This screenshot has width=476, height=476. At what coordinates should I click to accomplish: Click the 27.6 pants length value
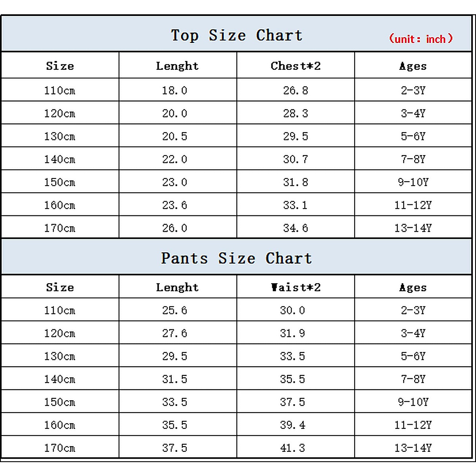[175, 333]
